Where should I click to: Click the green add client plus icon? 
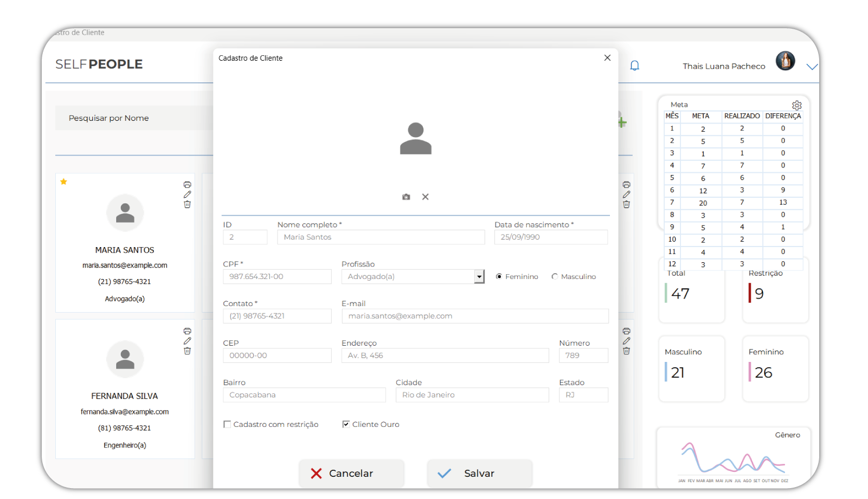[x=622, y=122]
